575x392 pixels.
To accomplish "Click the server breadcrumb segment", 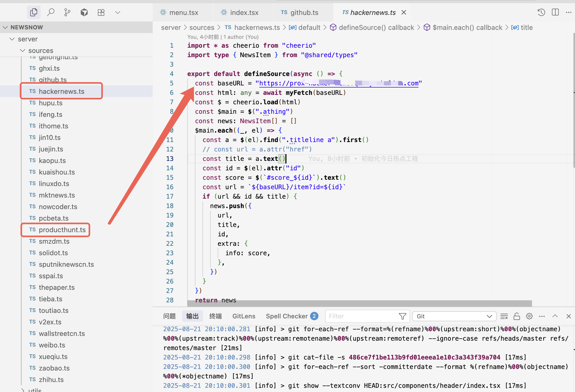I will click(171, 28).
